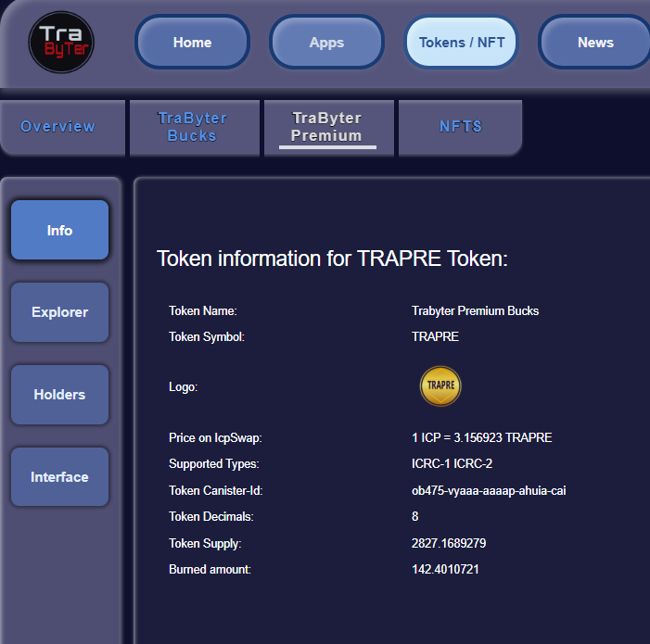Click the 'Token Decimals:' label
This screenshot has width=650, height=644.
pyautogui.click(x=211, y=516)
